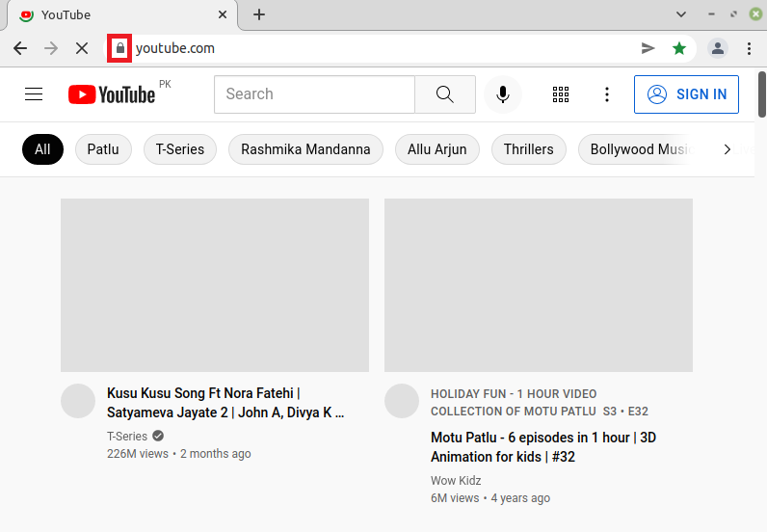Expand the tab search dropdown arrow
The width and height of the screenshot is (767, 532).
(x=681, y=14)
